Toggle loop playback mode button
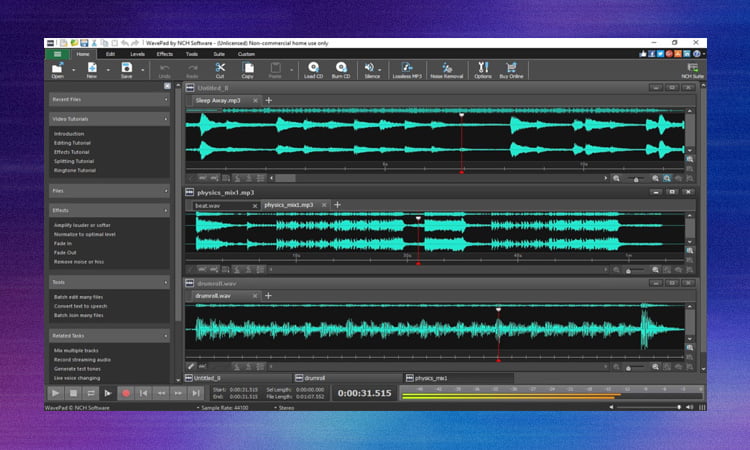 tap(90, 393)
